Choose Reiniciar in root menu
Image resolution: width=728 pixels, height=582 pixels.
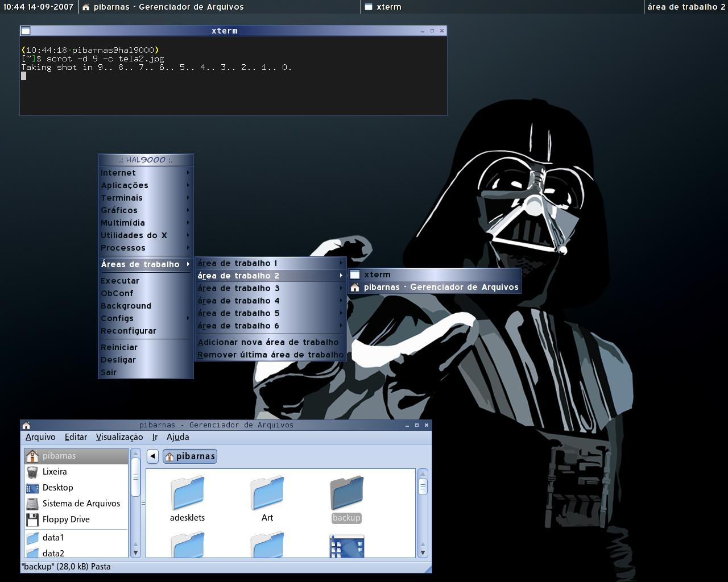coord(146,347)
